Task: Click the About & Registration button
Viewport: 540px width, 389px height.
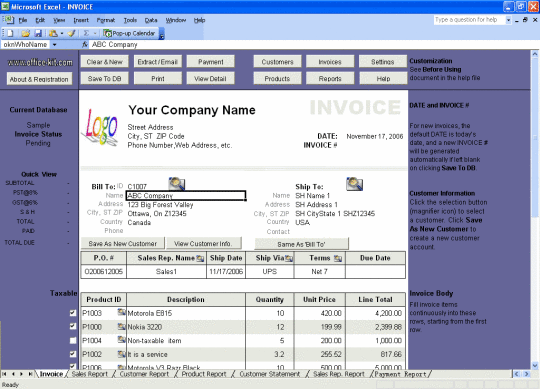Action: point(39,79)
